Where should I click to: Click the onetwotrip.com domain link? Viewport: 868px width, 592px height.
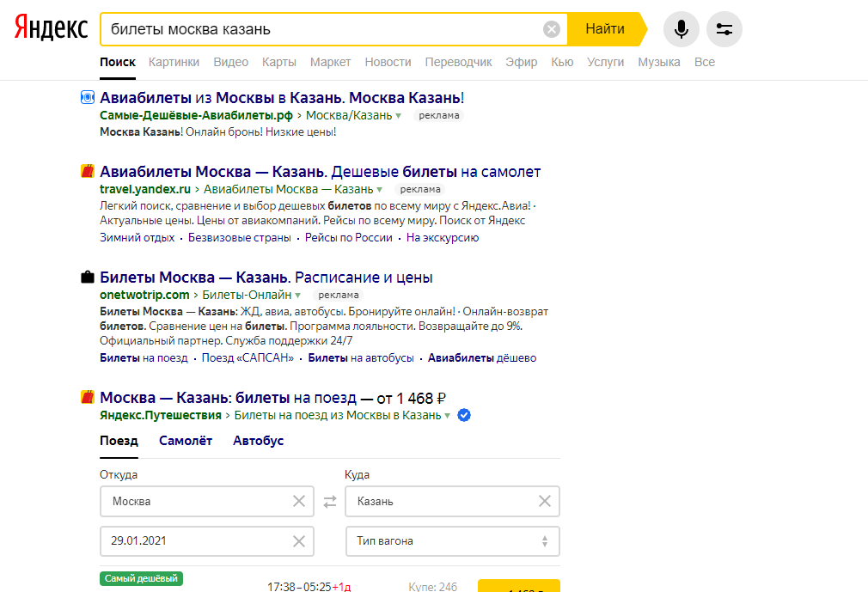144,295
